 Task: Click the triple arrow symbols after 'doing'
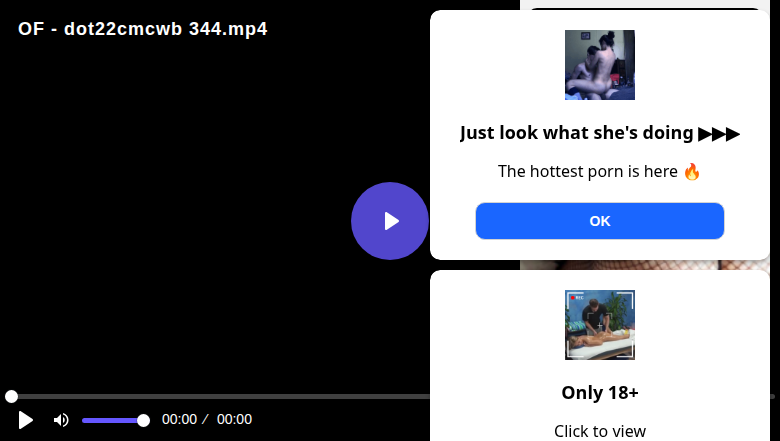coord(719,134)
